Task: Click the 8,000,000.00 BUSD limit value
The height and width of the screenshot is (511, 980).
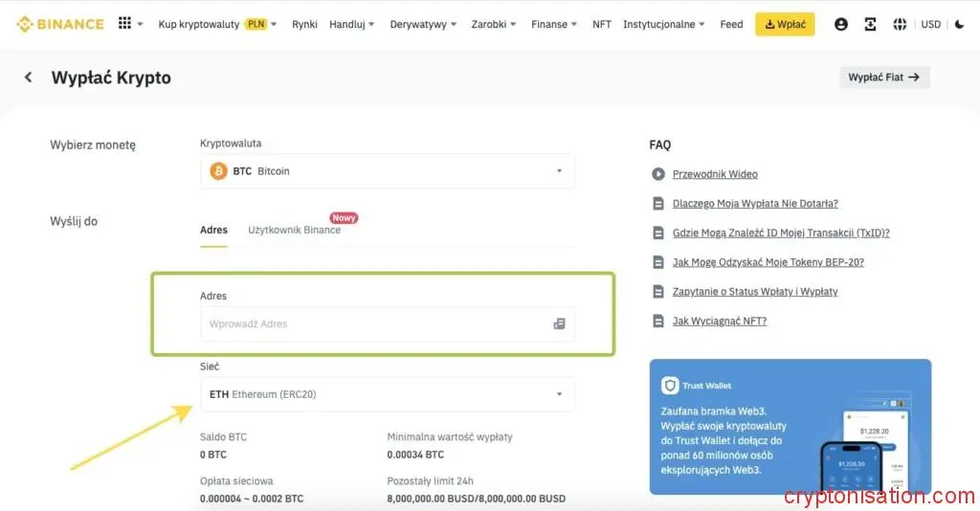Action: tap(477, 499)
